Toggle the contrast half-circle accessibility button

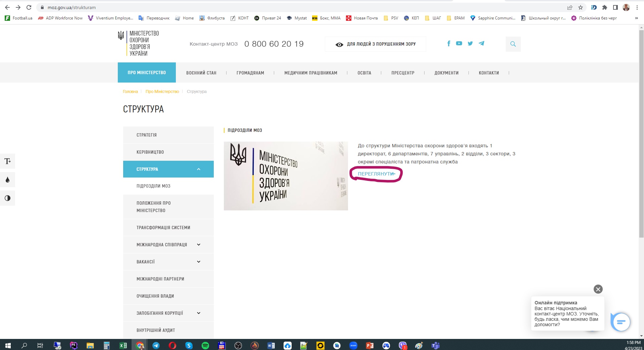(7, 198)
